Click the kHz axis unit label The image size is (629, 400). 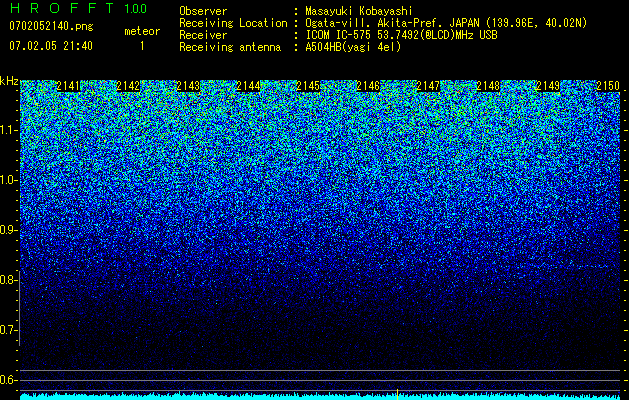9,81
